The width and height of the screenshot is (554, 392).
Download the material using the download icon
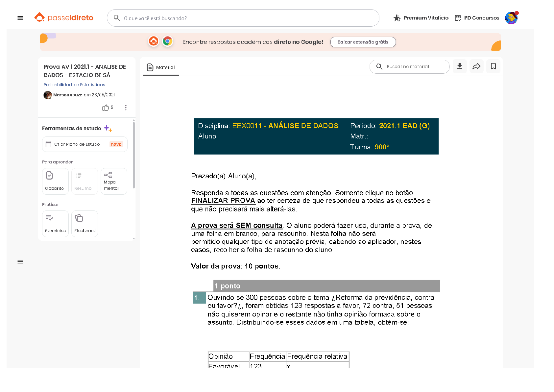460,66
